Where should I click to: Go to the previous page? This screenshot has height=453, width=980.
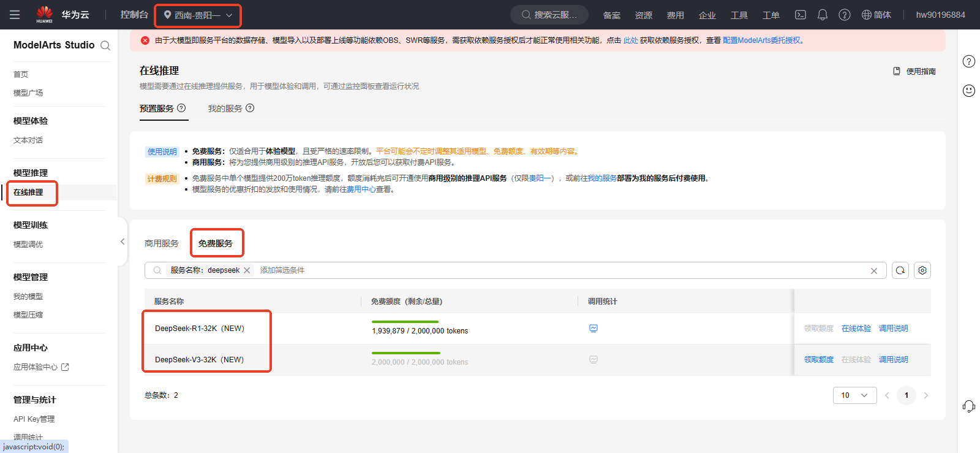887,395
